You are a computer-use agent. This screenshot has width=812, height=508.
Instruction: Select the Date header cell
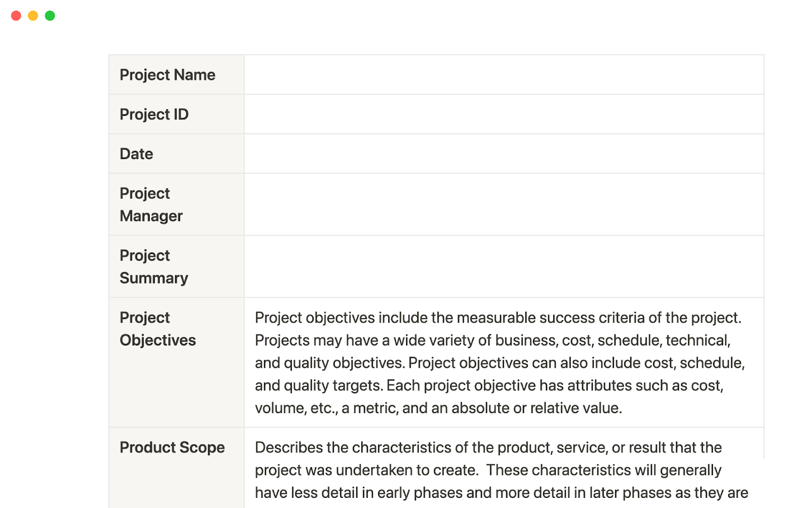click(136, 153)
